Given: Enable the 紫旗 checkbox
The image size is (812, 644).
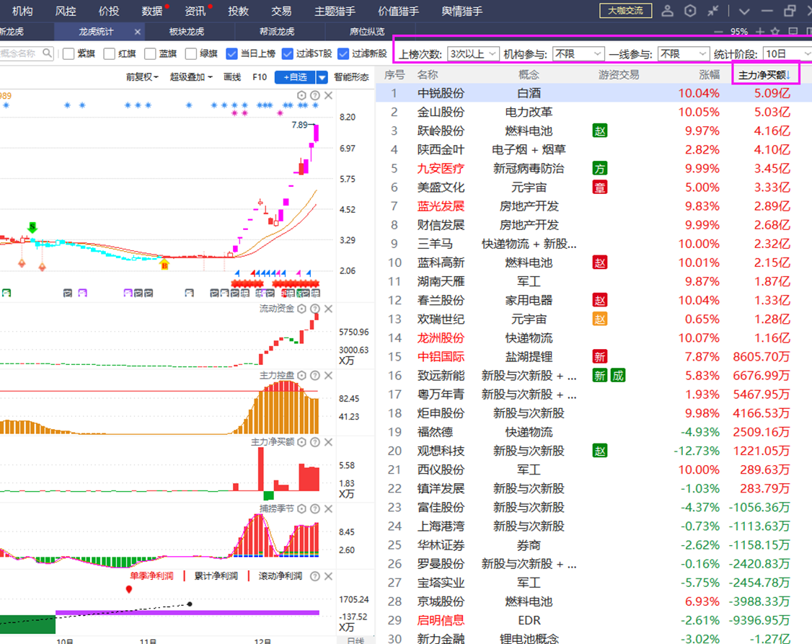Looking at the screenshot, I should click(x=69, y=53).
